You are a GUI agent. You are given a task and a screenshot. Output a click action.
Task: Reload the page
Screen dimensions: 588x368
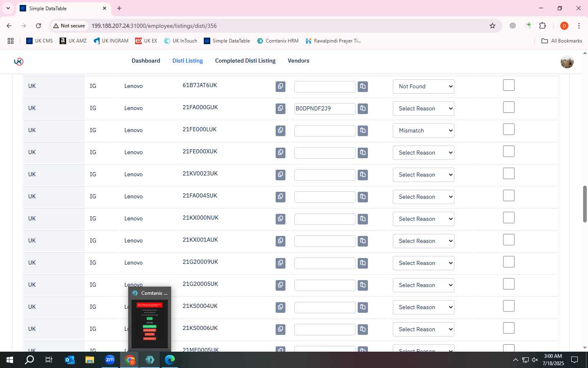point(38,26)
